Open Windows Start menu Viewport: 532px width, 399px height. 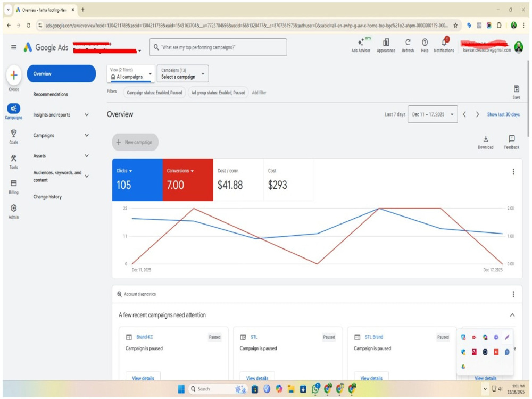(x=181, y=389)
